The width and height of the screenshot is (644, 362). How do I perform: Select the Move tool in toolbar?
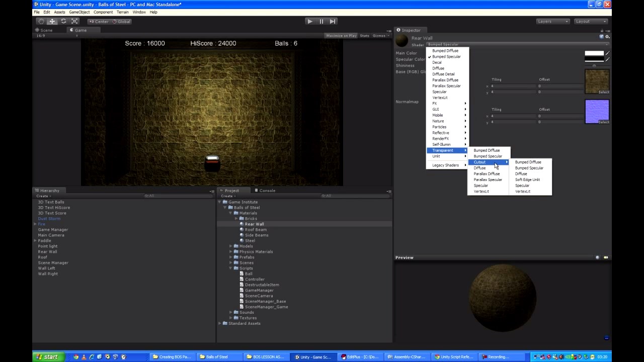52,22
